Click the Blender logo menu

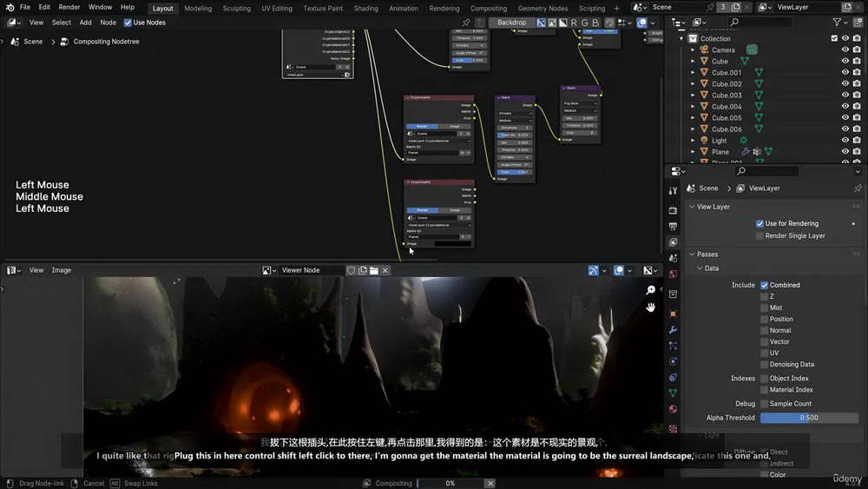pos(10,8)
